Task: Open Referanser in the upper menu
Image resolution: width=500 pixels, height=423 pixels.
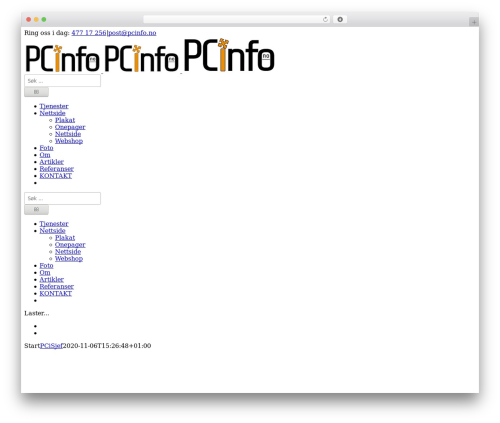Action: tap(56, 169)
